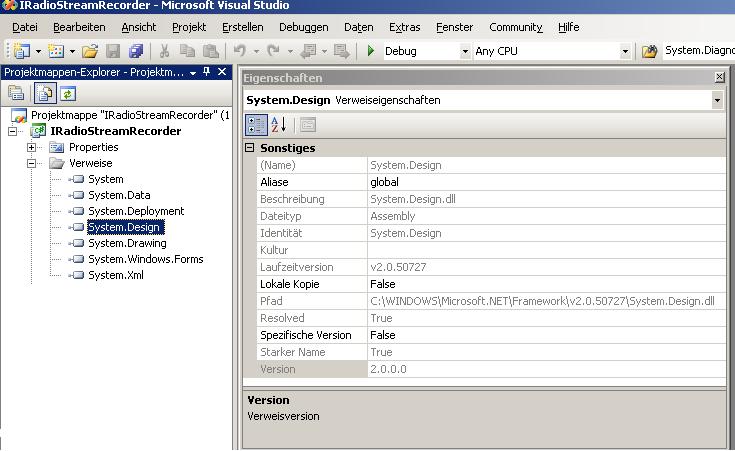Open the Debug configuration dropdown
The height and width of the screenshot is (451, 735).
point(465,51)
